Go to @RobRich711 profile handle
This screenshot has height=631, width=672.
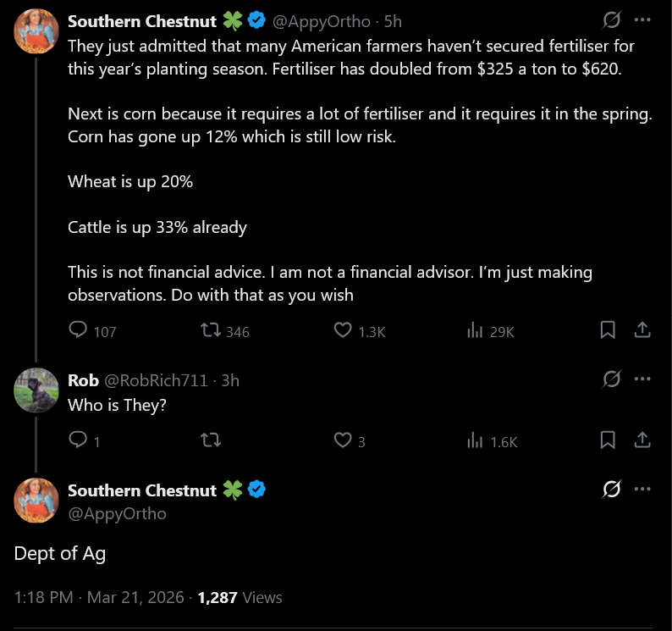[x=156, y=380]
